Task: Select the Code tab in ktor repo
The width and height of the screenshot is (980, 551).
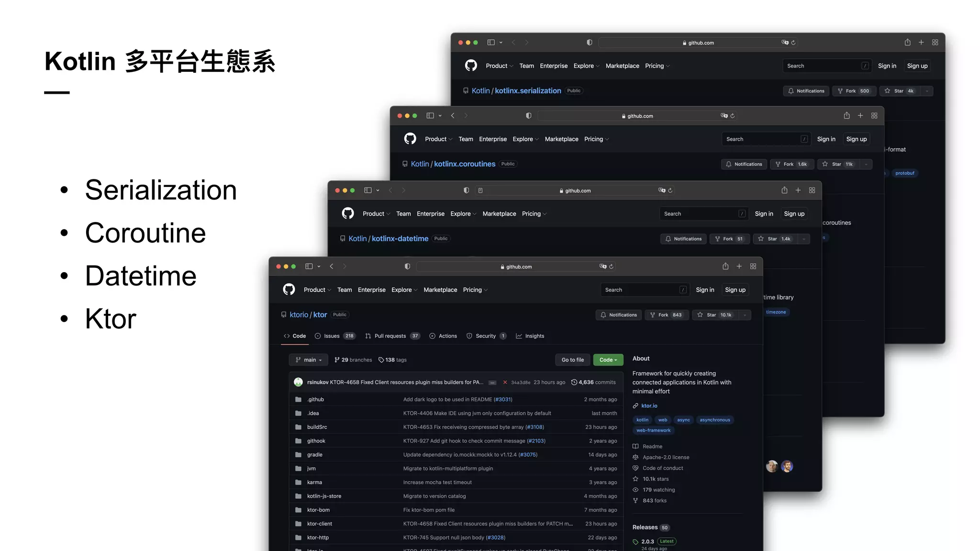Action: pos(295,336)
